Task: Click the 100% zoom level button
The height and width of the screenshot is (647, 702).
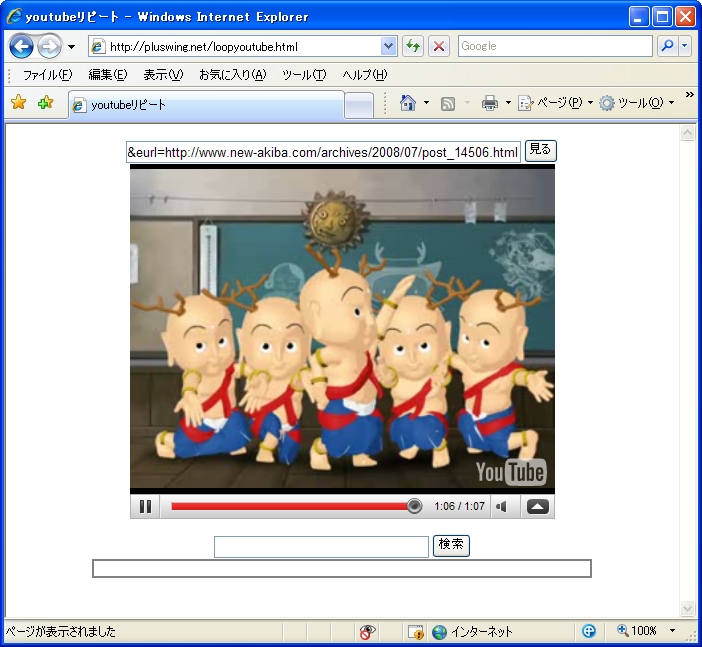Action: pos(637,631)
